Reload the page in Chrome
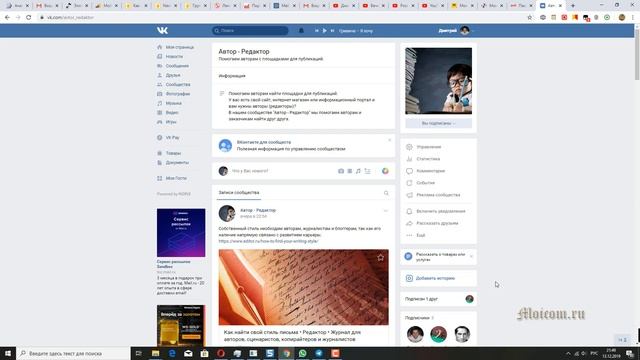The width and height of the screenshot is (640, 360). point(29,18)
